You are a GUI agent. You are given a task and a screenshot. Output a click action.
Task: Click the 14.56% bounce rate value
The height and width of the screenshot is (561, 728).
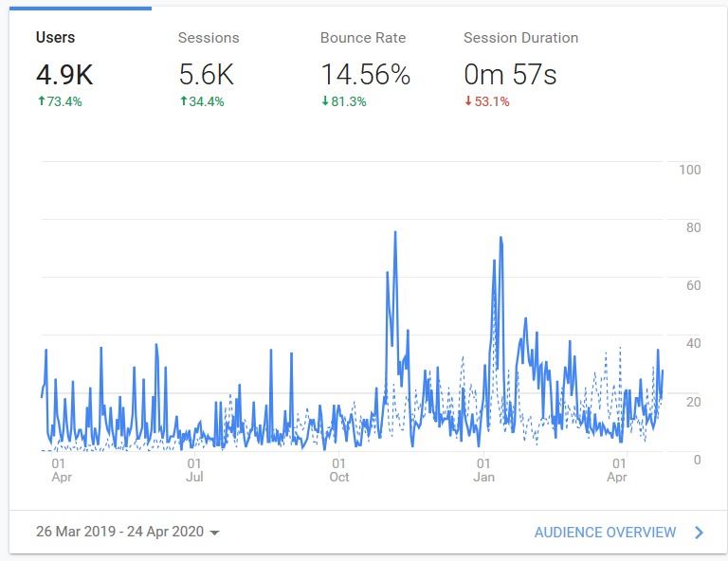365,75
